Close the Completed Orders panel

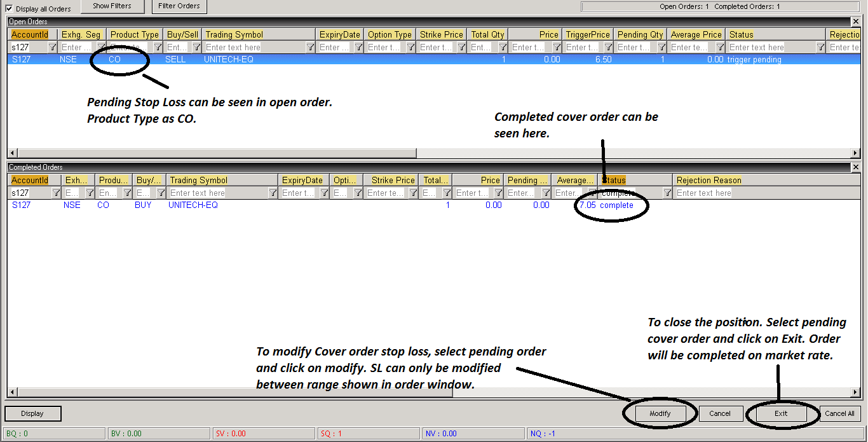coord(855,167)
